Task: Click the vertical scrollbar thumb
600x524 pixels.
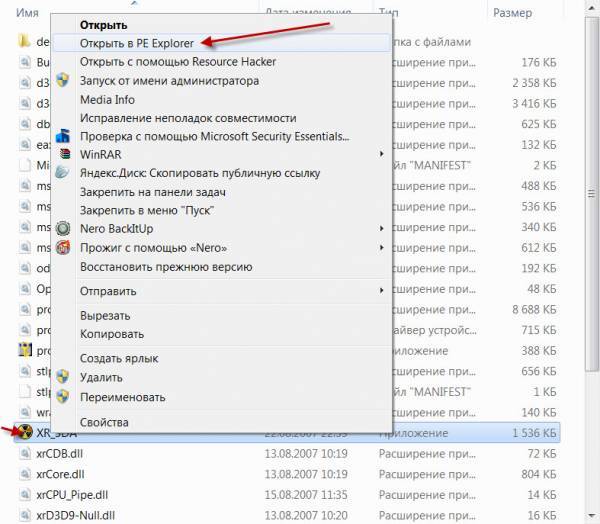Action: click(x=592, y=194)
